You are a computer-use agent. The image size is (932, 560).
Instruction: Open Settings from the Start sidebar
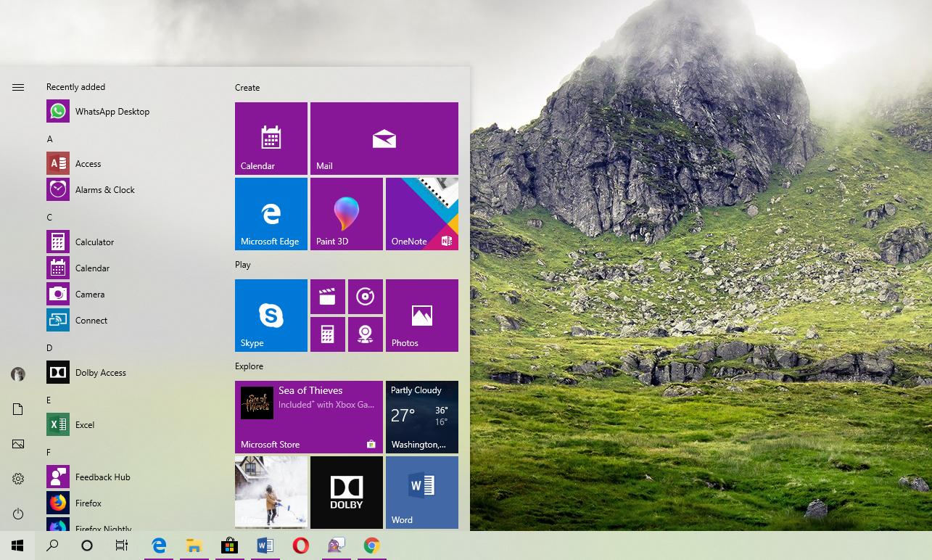click(17, 479)
